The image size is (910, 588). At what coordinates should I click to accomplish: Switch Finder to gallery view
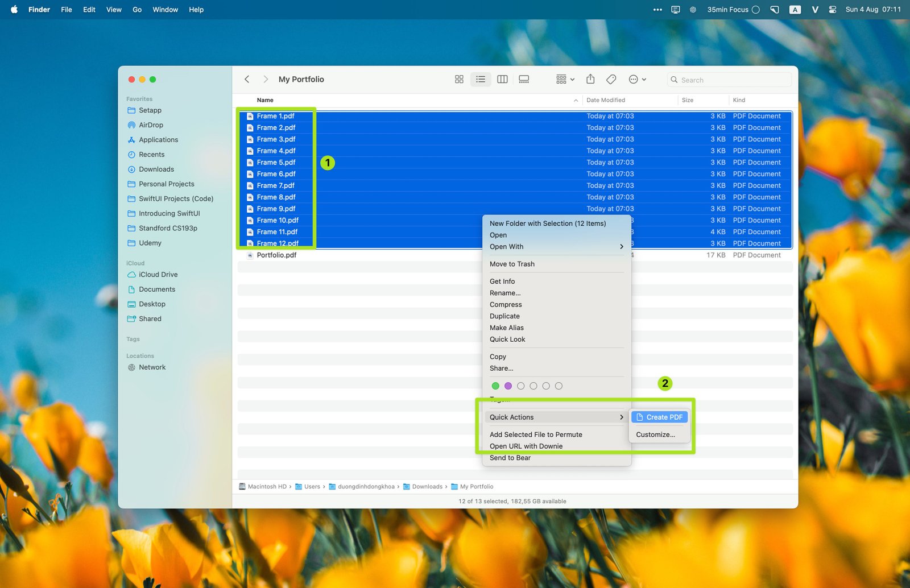pyautogui.click(x=524, y=80)
